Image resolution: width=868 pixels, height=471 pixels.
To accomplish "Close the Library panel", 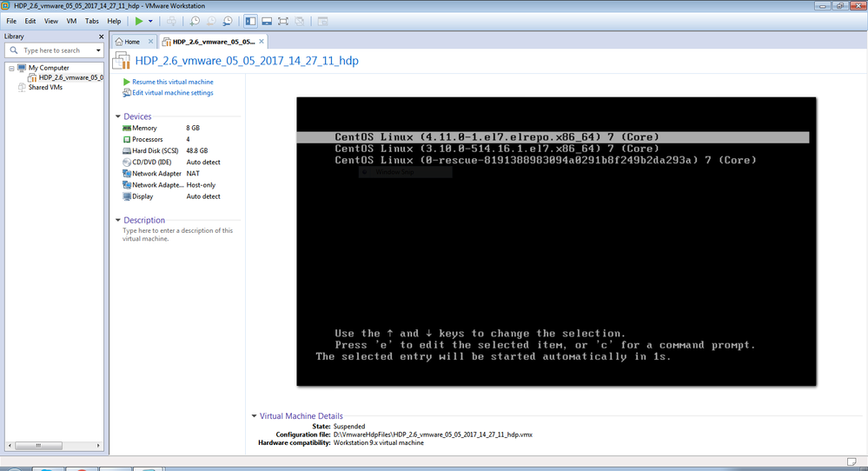I will 101,36.
